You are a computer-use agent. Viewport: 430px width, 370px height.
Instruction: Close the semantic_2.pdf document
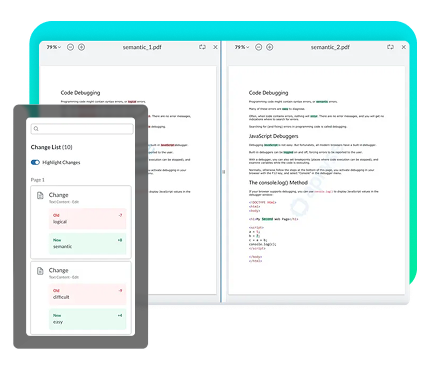coord(404,47)
